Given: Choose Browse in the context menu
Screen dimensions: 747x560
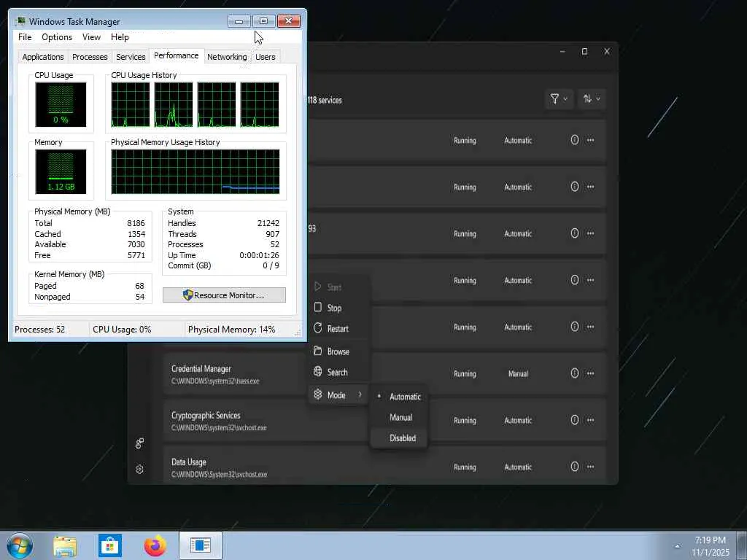Looking at the screenshot, I should pyautogui.click(x=340, y=351).
